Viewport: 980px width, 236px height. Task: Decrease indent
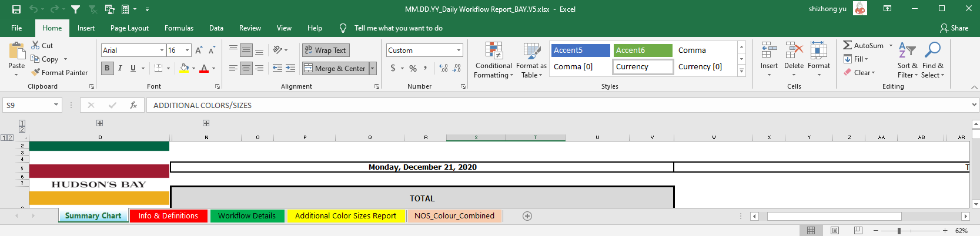pyautogui.click(x=277, y=68)
